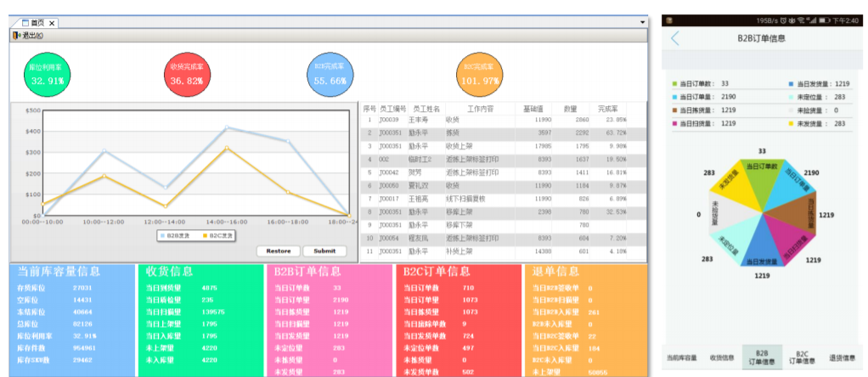Click the B2C 当日订单数 710 entry
The width and height of the screenshot is (868, 377).
click(438, 288)
